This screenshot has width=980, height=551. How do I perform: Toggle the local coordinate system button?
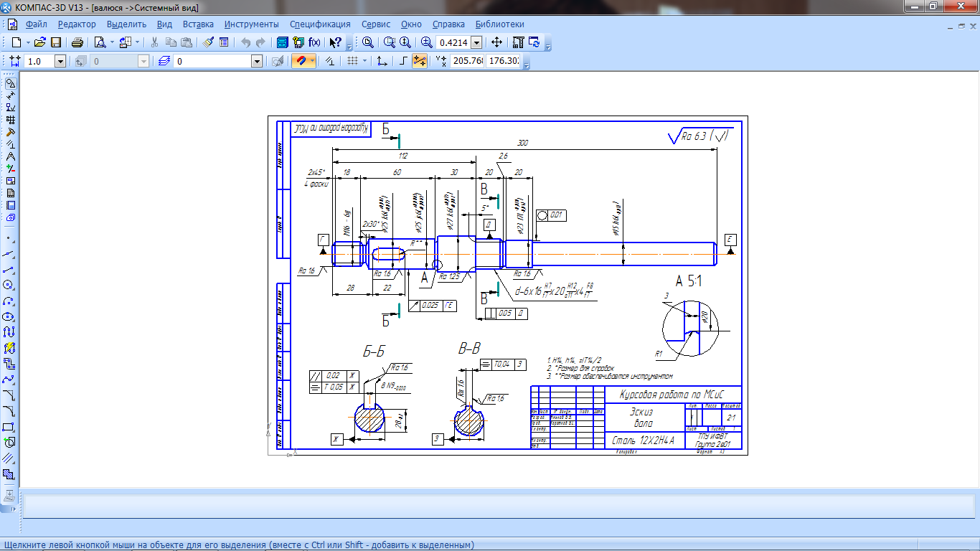pos(382,62)
